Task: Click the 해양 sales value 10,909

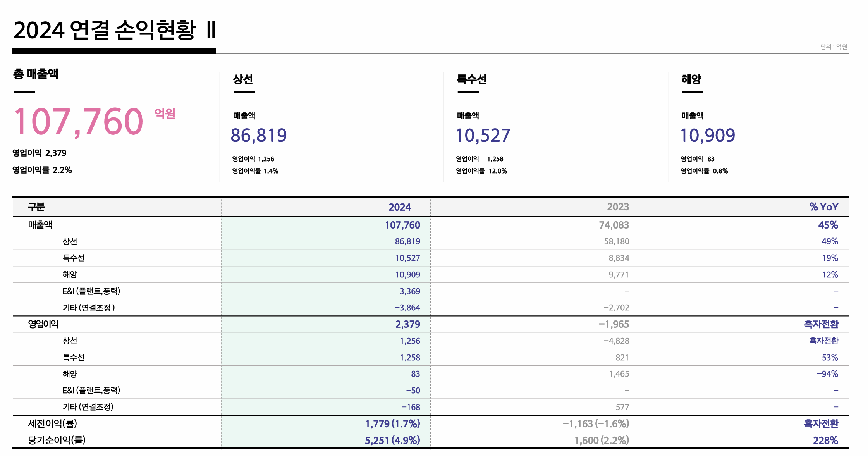Action: pos(707,136)
